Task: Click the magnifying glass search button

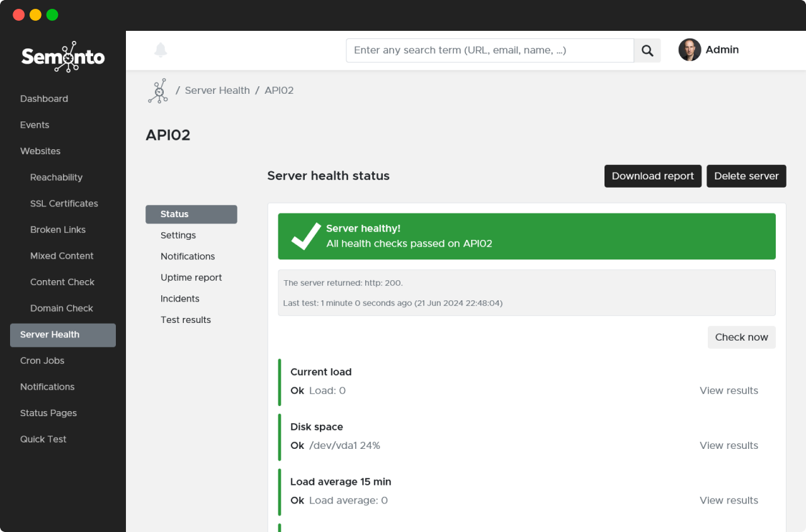Action: pyautogui.click(x=647, y=50)
